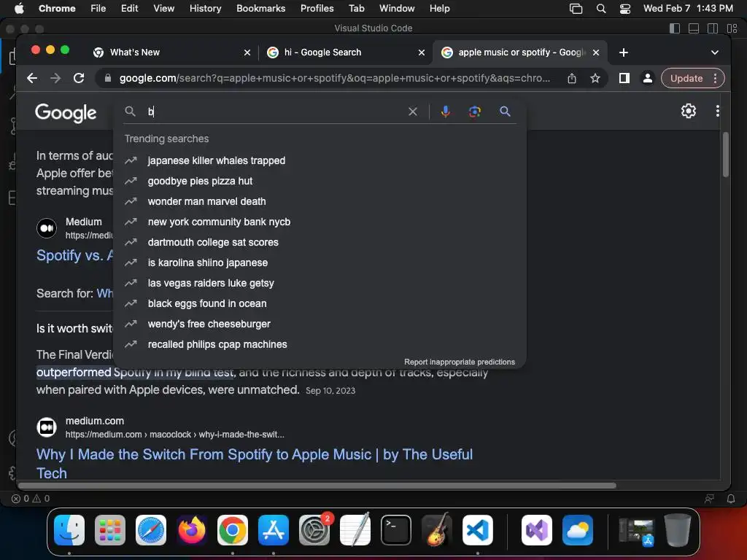Click VS Code errors and warnings status
The height and width of the screenshot is (560, 747).
click(31, 499)
